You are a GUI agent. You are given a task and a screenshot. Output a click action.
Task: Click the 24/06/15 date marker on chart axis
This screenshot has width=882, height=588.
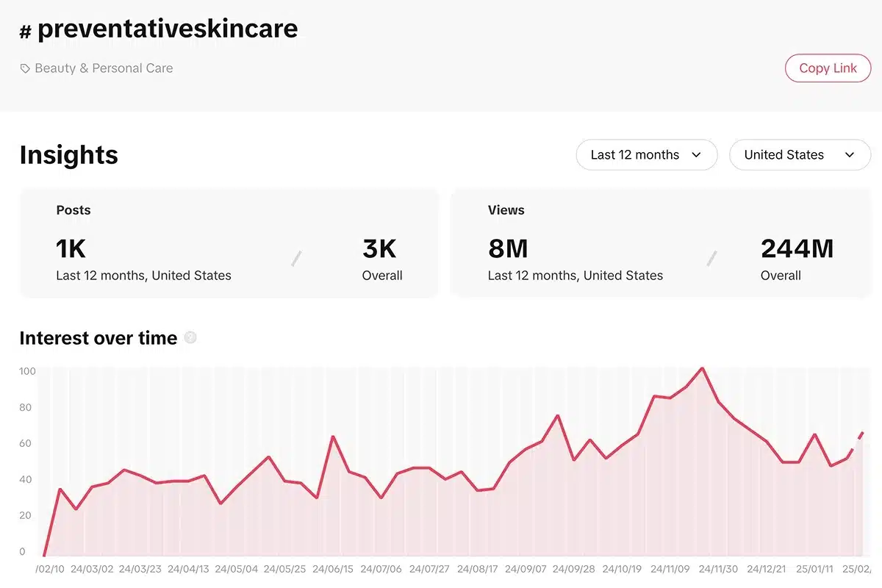pyautogui.click(x=333, y=569)
